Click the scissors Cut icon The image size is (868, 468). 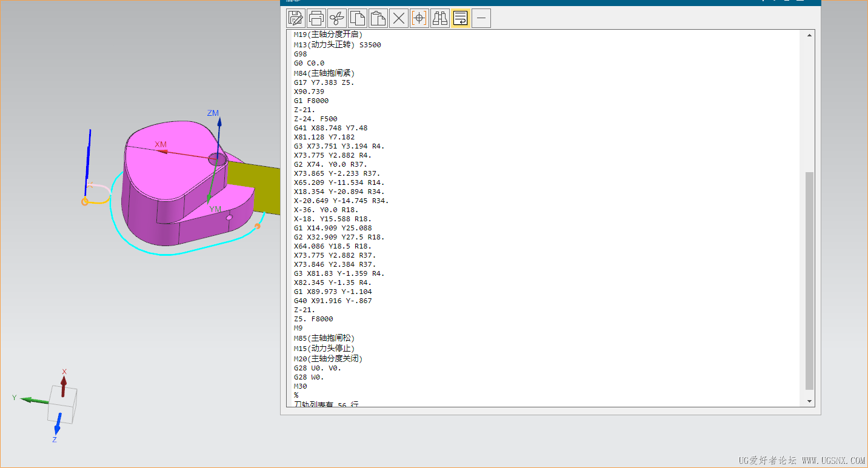pos(336,18)
